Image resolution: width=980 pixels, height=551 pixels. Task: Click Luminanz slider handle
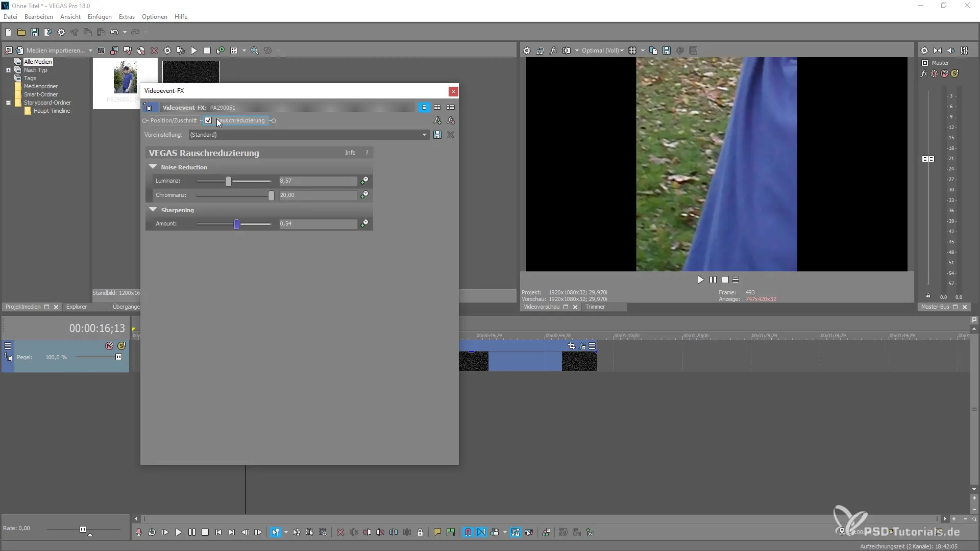(229, 181)
